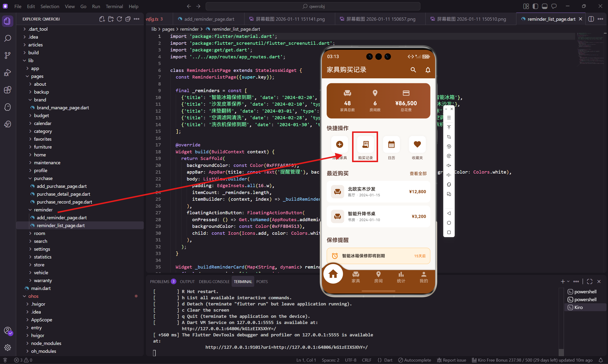
Task: Refresh the Explorer file tree
Action: pyautogui.click(x=120, y=19)
